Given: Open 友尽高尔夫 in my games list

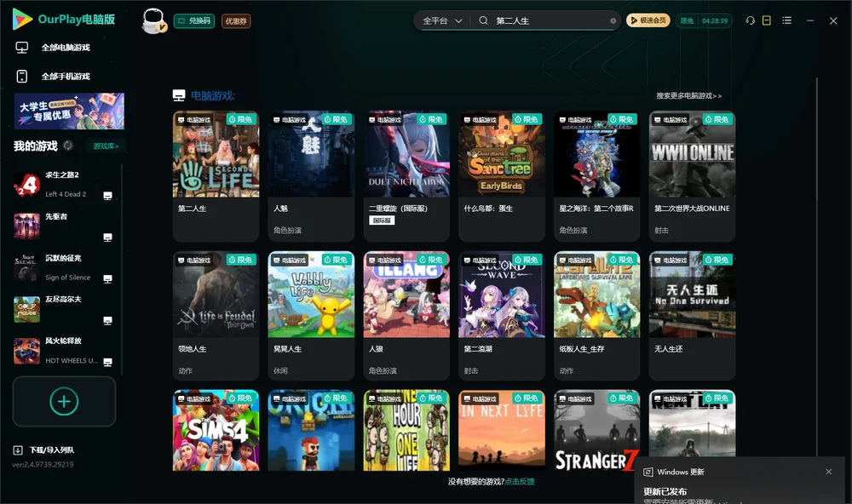Looking at the screenshot, I should tap(62, 310).
